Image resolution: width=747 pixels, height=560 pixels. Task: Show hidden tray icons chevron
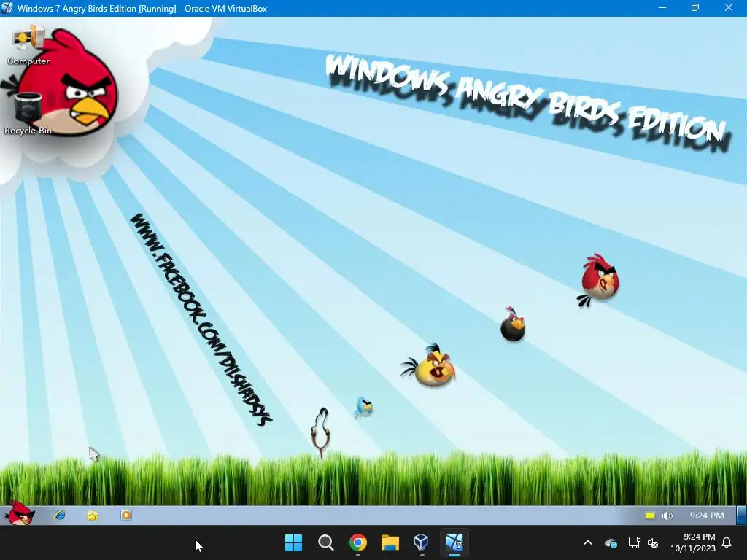[588, 542]
